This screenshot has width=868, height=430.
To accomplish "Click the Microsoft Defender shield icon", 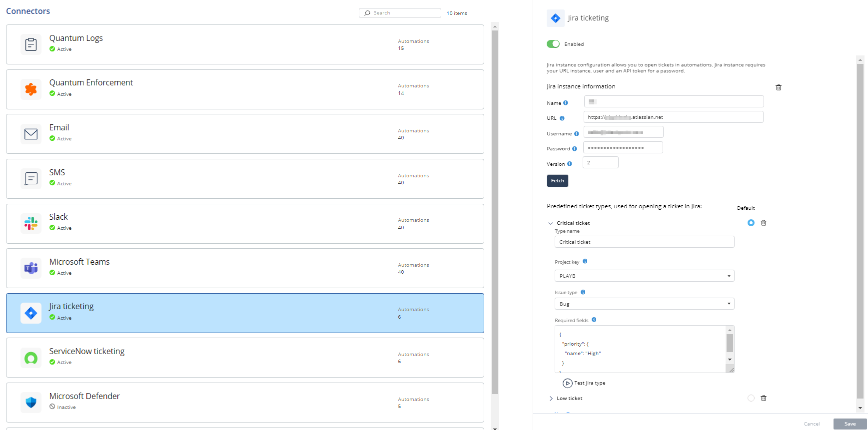I will click(x=31, y=403).
